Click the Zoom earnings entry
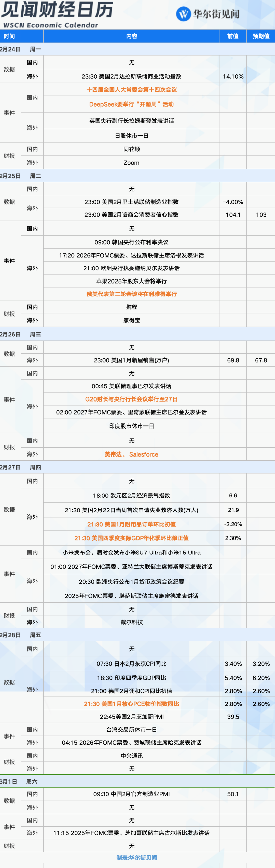This screenshot has width=275, height=868. pos(131,163)
